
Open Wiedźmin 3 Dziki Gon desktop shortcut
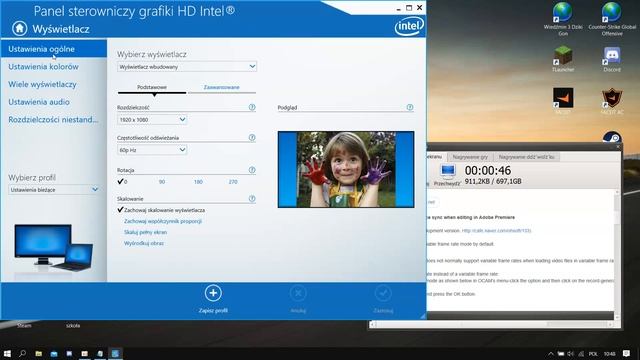563,19
